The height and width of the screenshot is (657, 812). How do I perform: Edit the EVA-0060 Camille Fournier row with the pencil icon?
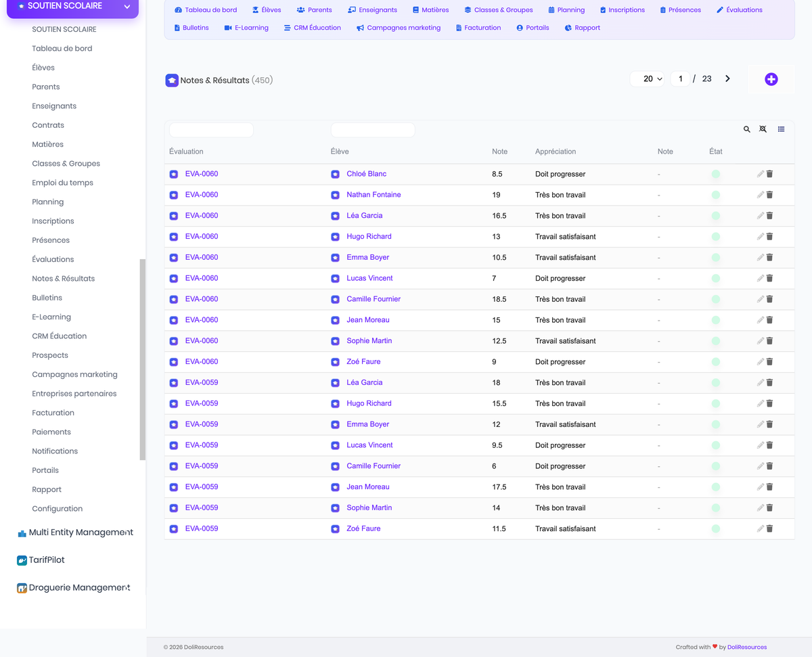click(x=761, y=299)
